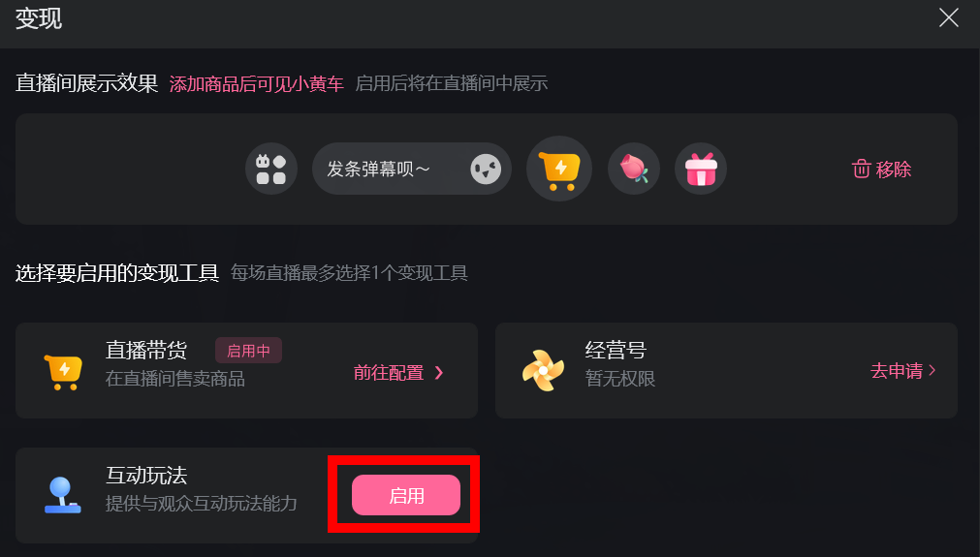Viewport: 980px width, 557px height.
Task: Click the 启用中 status badge
Action: 249,351
